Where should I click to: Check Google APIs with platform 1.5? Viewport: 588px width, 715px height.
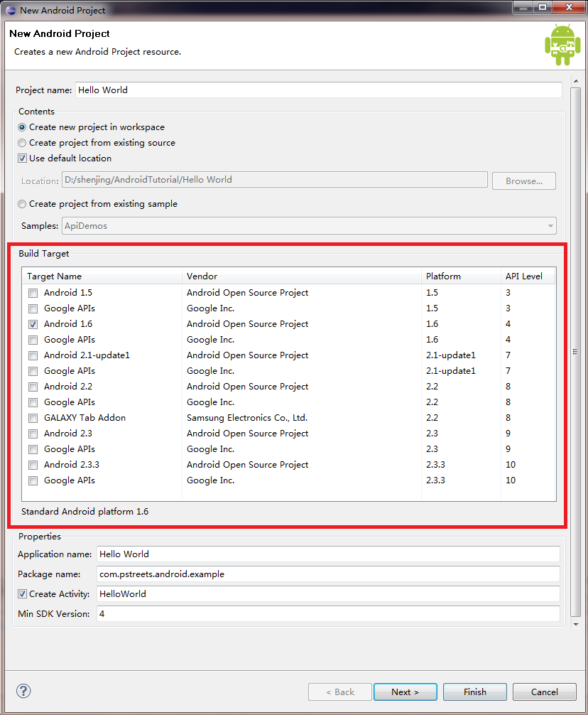tap(33, 308)
